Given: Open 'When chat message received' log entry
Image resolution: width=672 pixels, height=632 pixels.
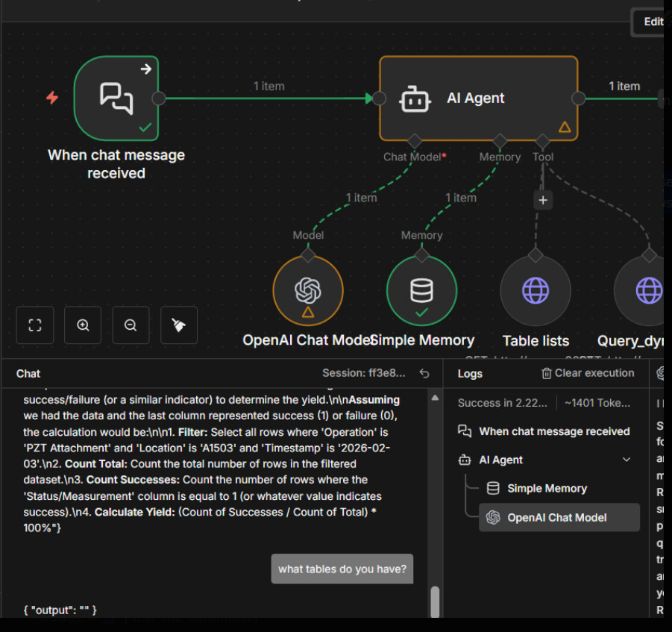Looking at the screenshot, I should [553, 431].
